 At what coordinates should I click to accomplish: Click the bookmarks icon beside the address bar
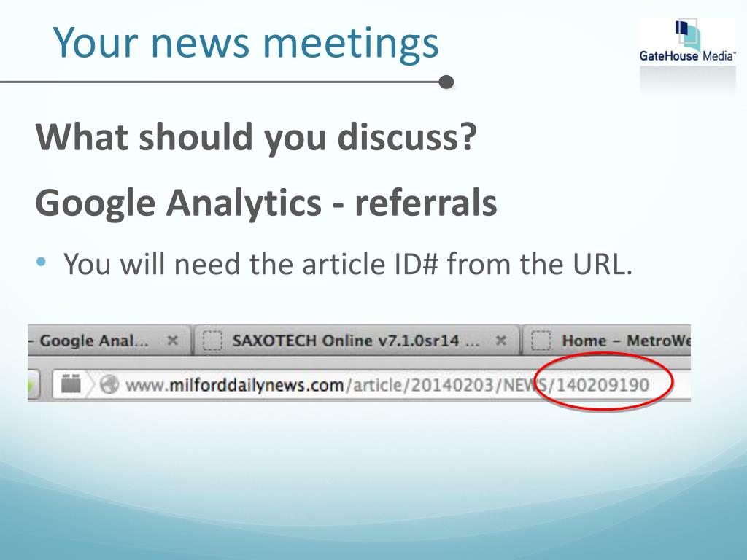point(71,384)
